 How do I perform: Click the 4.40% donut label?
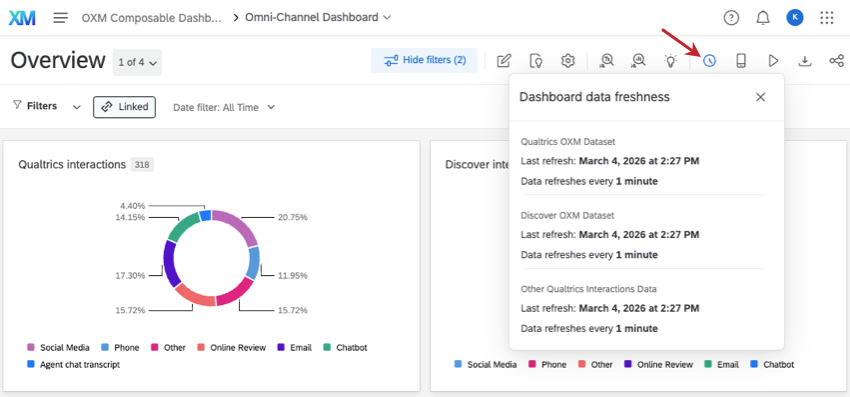(133, 206)
